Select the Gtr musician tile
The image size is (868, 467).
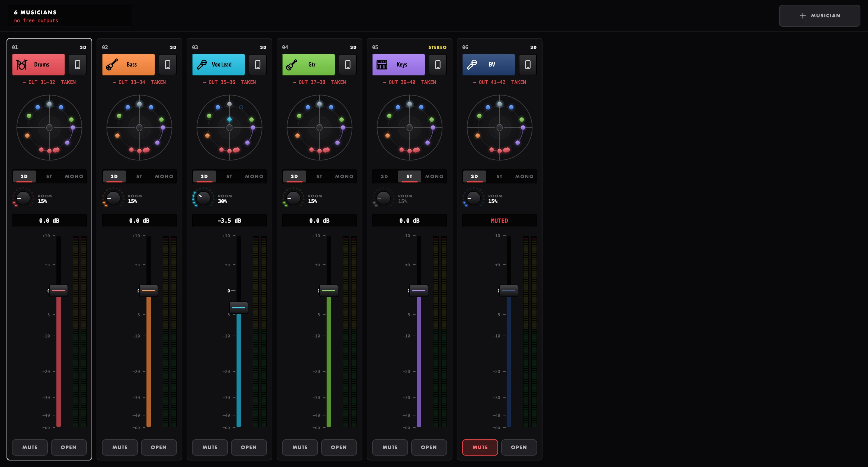(x=309, y=64)
